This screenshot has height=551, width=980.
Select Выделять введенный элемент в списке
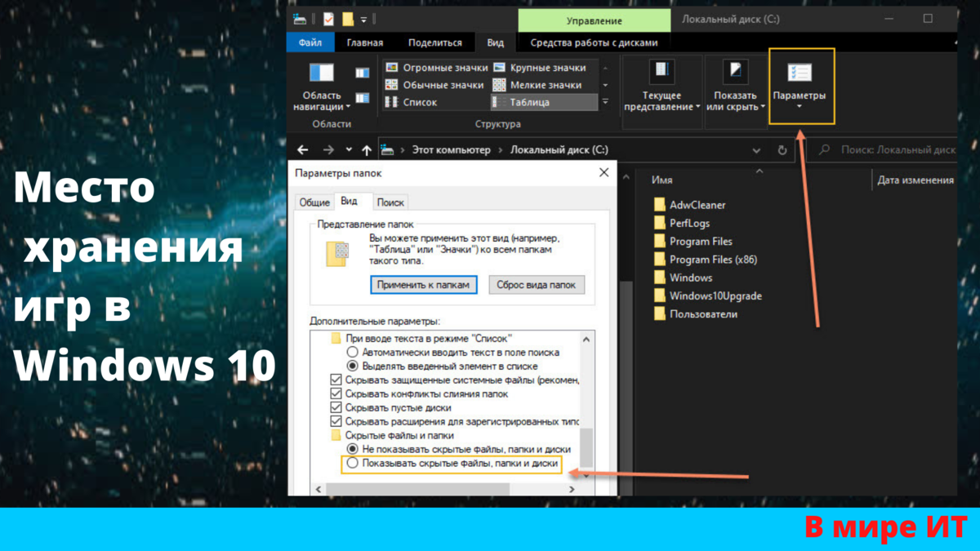point(352,367)
